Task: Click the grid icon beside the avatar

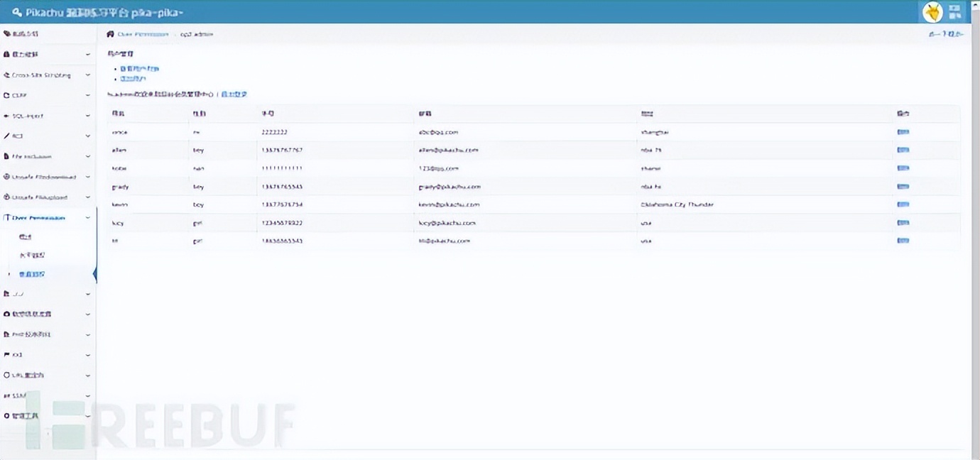Action: tap(955, 11)
